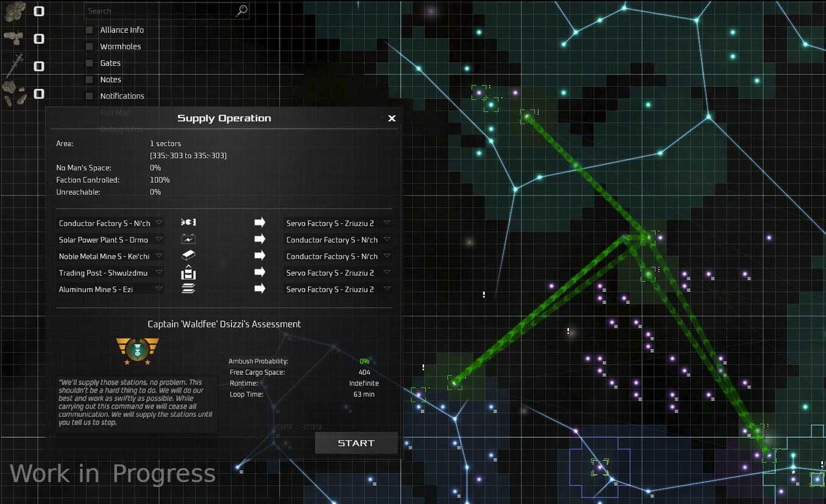The width and height of the screenshot is (826, 504).
Task: Click the magnifier icon in the search box
Action: pos(242,10)
